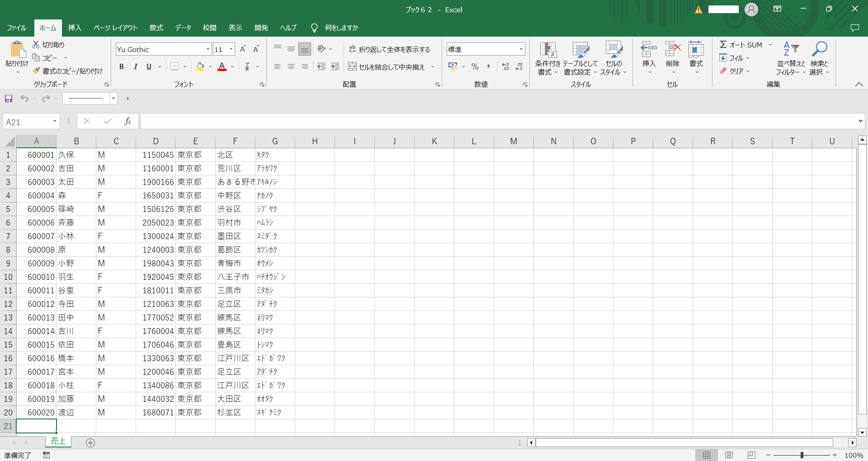Click the Cut (切り取り) scissors icon
Viewport: 868px width, 461px height.
(x=36, y=44)
